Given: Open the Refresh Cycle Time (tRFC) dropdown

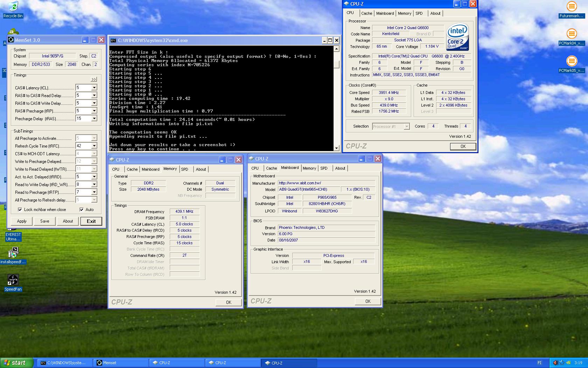Looking at the screenshot, I should coord(94,146).
